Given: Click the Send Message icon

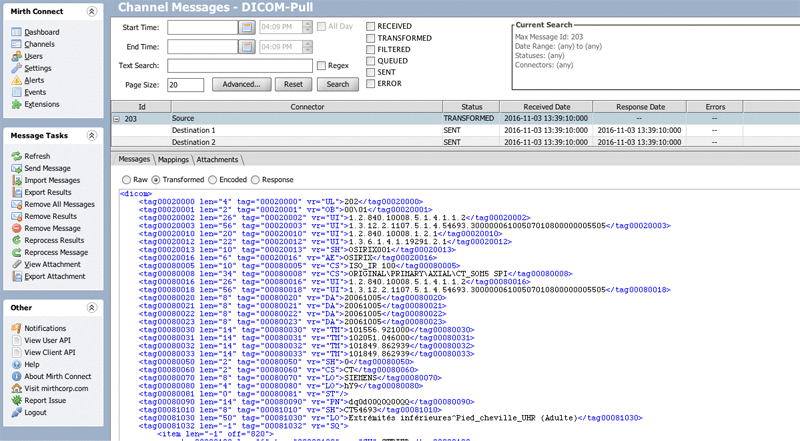Looking at the screenshot, I should point(16,168).
